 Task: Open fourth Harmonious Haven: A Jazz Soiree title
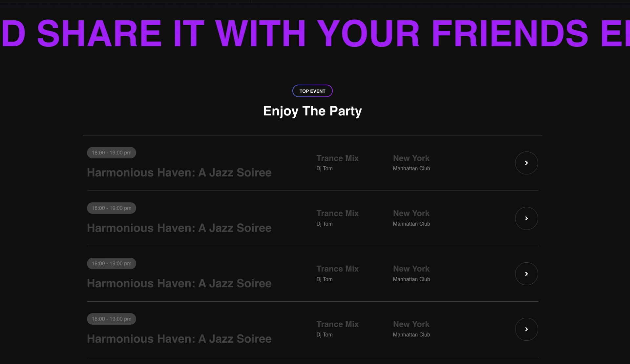point(179,339)
